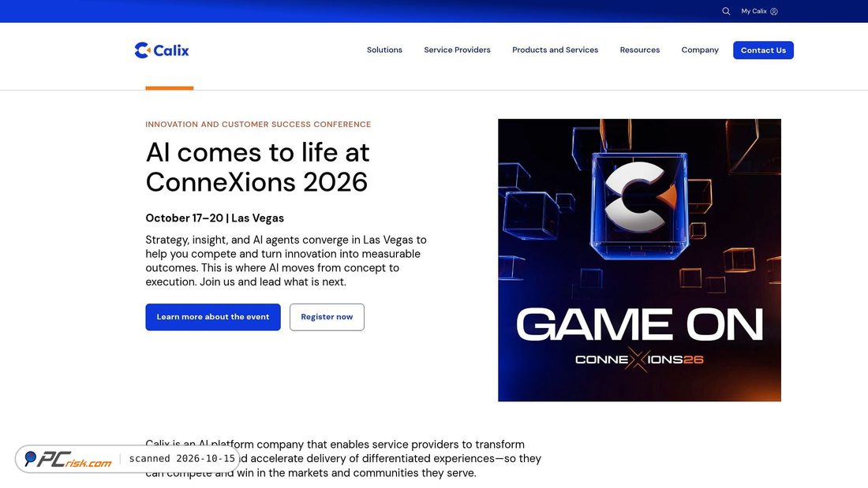Open the Solutions menu
The width and height of the screenshot is (868, 488).
click(384, 50)
